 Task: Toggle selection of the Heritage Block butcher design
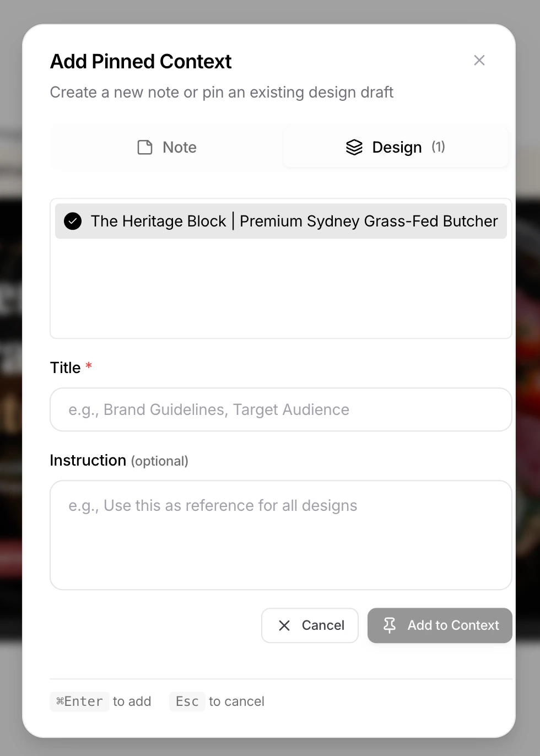click(281, 221)
